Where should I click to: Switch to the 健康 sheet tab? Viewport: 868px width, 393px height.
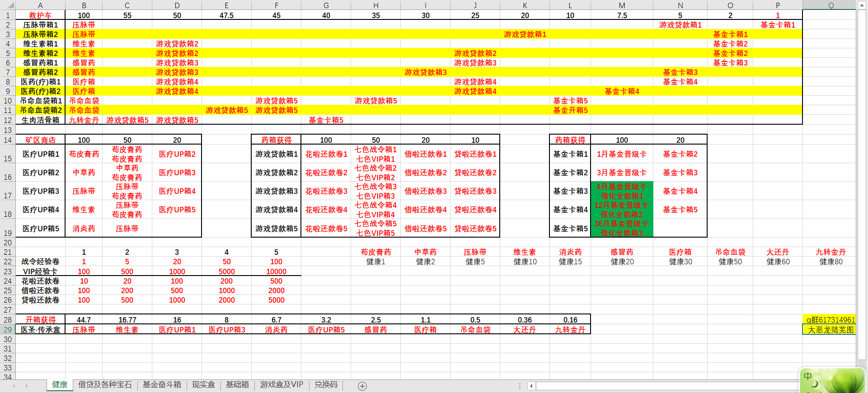(x=60, y=385)
